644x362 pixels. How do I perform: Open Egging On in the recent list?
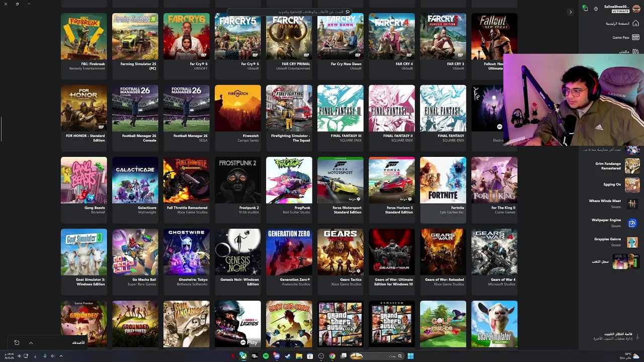click(621, 185)
